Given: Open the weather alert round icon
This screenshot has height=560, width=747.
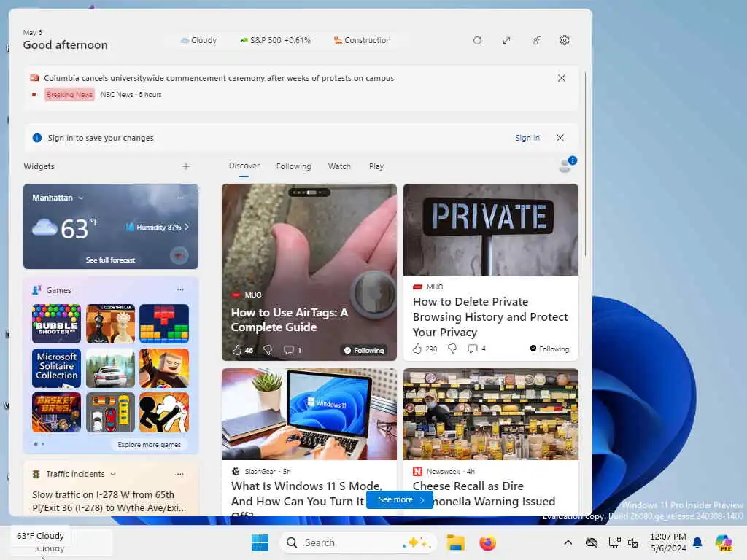Looking at the screenshot, I should (x=179, y=256).
